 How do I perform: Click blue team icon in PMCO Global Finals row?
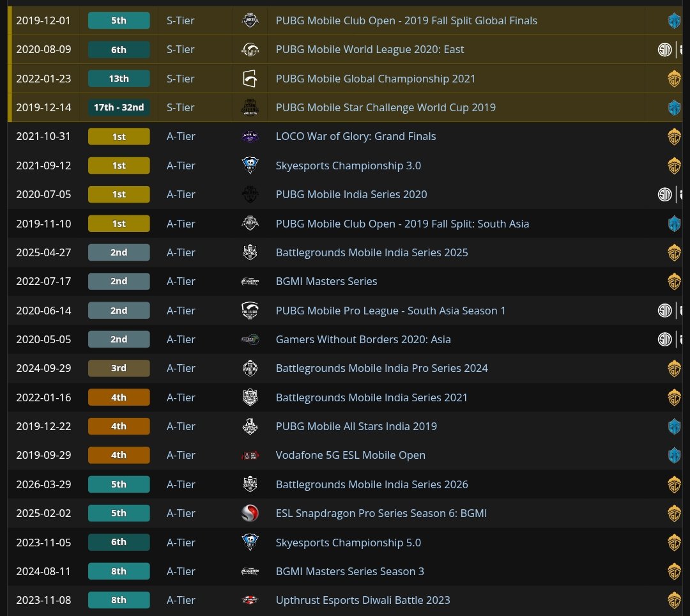(674, 20)
